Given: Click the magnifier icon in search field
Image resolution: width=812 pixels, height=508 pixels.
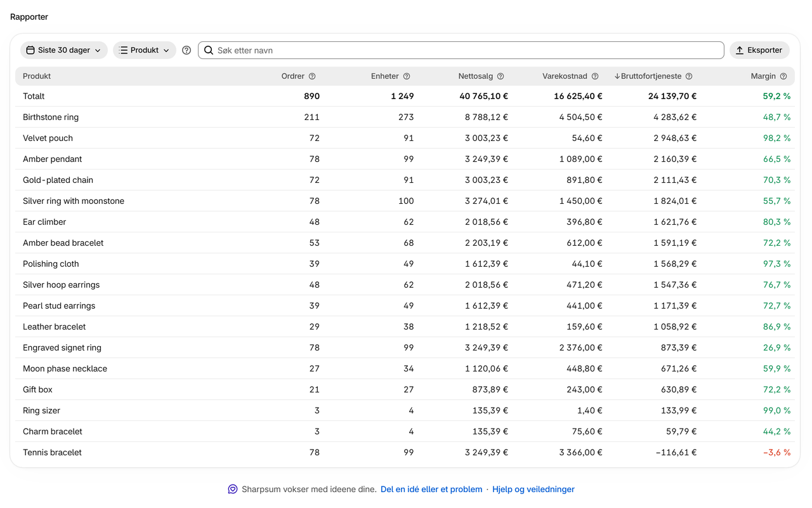Looking at the screenshot, I should [209, 50].
